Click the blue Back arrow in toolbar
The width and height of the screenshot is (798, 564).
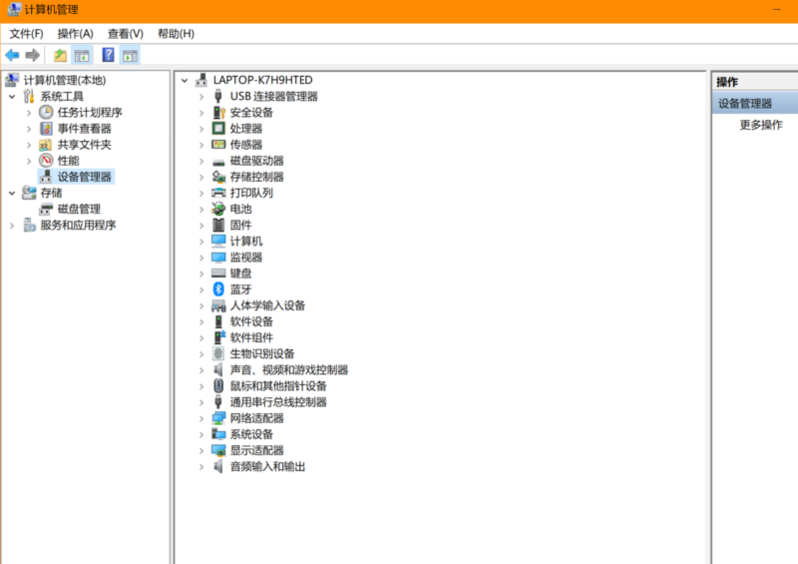(12, 55)
